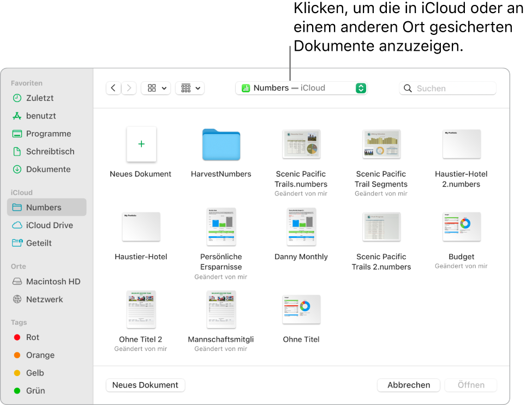Open Dokumente in the sidebar
Viewport: 532px width, 405px height.
(46, 169)
